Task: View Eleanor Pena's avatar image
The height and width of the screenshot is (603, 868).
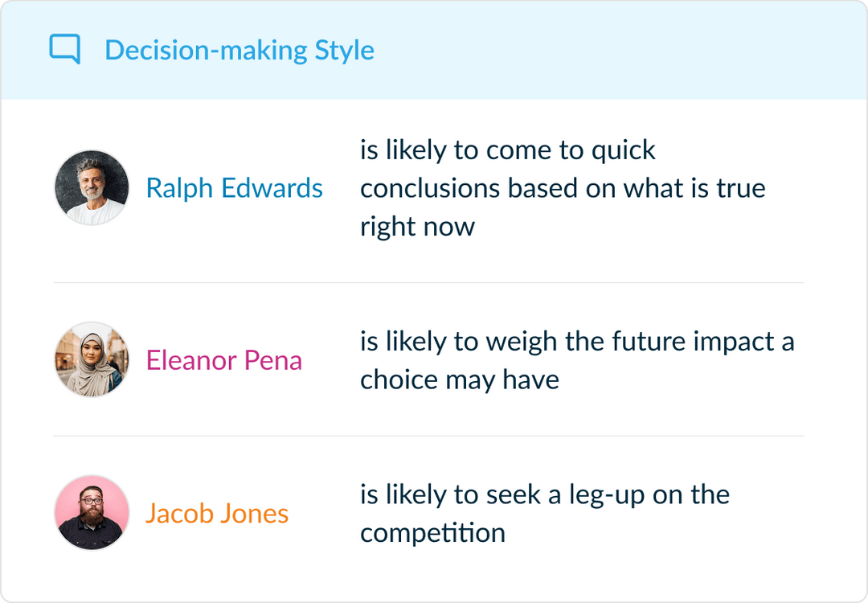Action: [91, 359]
